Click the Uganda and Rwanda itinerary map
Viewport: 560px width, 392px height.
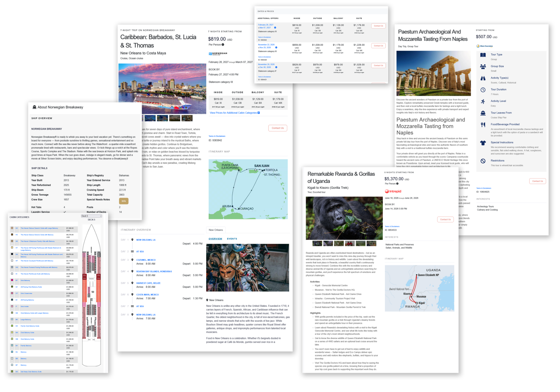pos(419,288)
